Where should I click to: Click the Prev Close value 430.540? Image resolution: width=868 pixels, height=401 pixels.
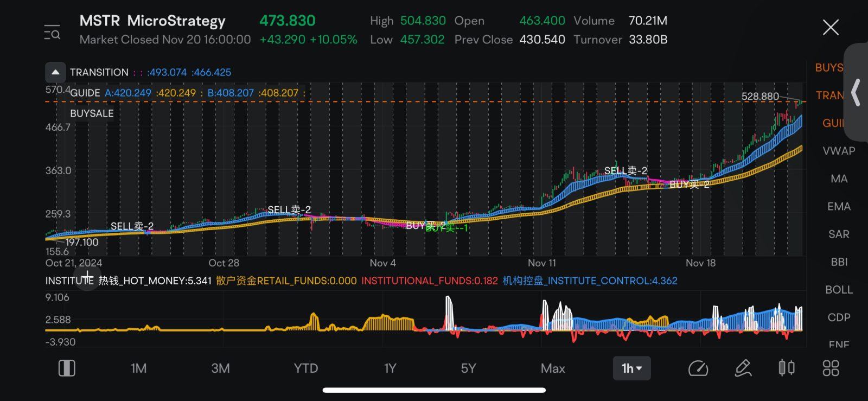coord(542,40)
